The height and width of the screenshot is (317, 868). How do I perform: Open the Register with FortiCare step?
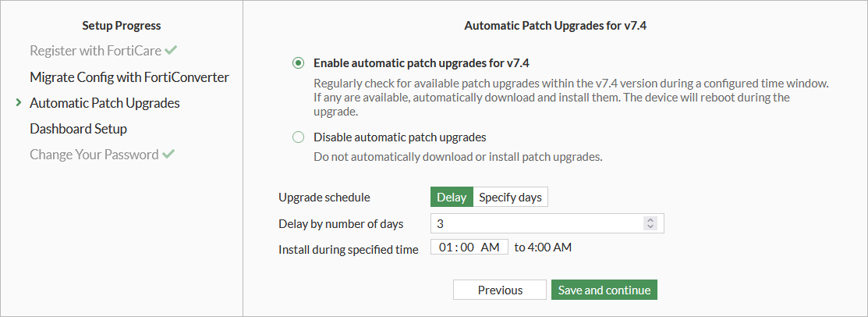[95, 51]
